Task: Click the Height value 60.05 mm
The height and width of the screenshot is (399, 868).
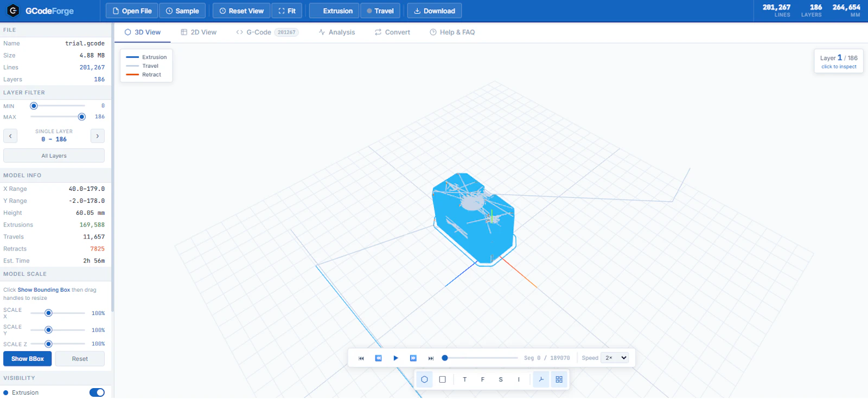Action: [91, 213]
